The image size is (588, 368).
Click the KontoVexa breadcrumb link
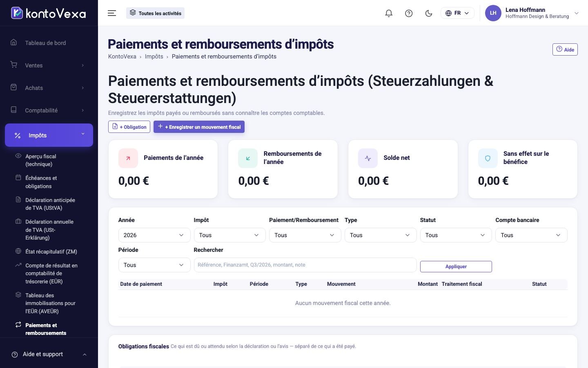pyautogui.click(x=122, y=56)
